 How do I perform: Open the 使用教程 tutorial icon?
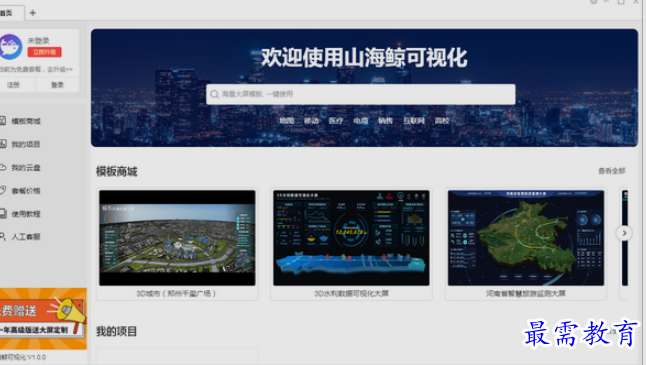pos(2,213)
